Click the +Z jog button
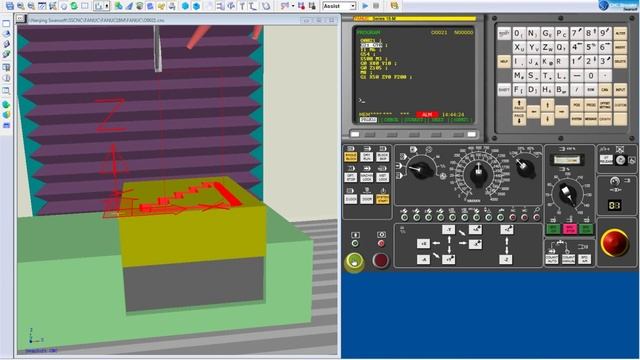 506,230
